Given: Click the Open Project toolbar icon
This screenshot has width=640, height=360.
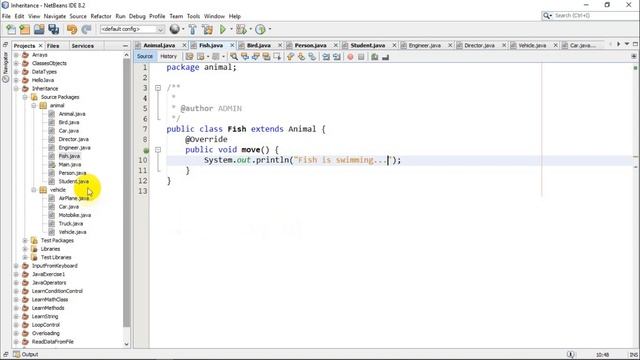Looking at the screenshot, I should tap(39, 29).
